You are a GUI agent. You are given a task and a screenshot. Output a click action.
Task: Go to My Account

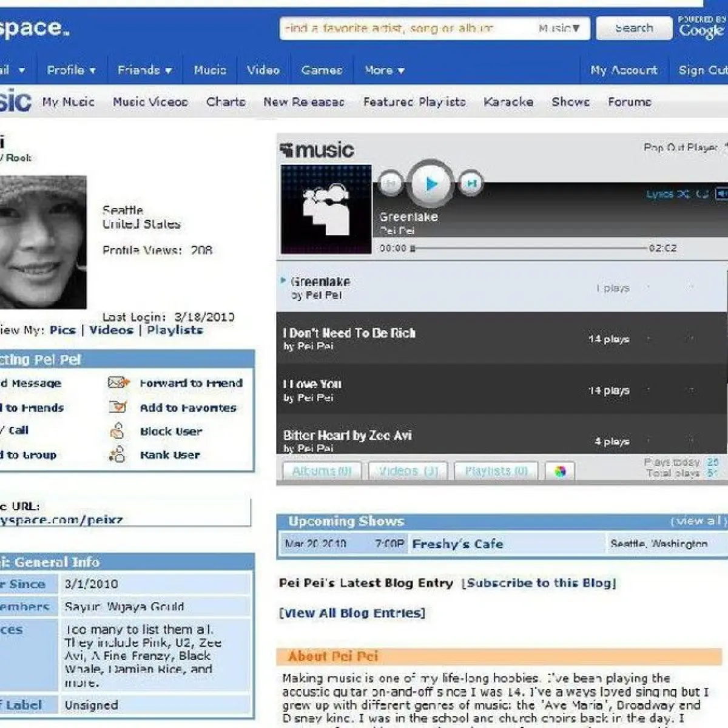[x=624, y=70]
